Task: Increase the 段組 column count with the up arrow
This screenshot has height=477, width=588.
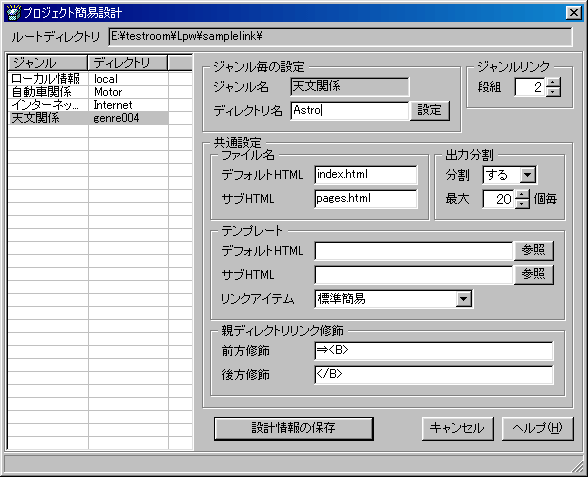Action: click(553, 82)
